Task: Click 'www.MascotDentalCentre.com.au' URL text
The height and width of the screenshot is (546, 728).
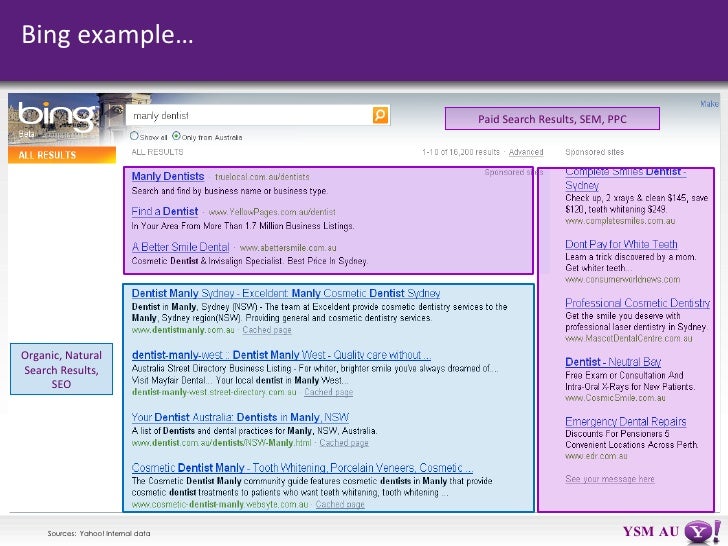Action: tap(629, 338)
